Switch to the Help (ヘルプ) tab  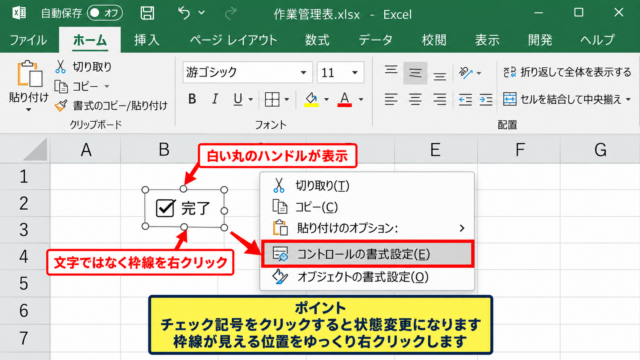point(598,40)
